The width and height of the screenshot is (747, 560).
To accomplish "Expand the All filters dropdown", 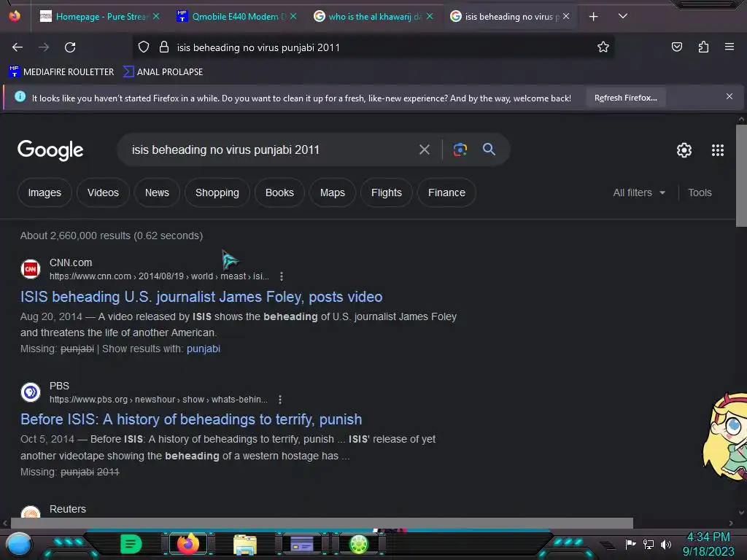I will tap(639, 192).
